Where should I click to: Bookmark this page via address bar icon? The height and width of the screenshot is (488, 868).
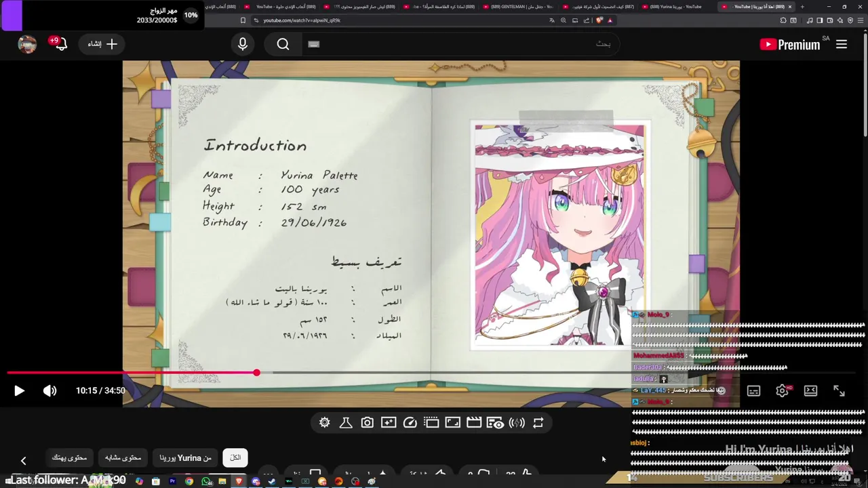243,20
